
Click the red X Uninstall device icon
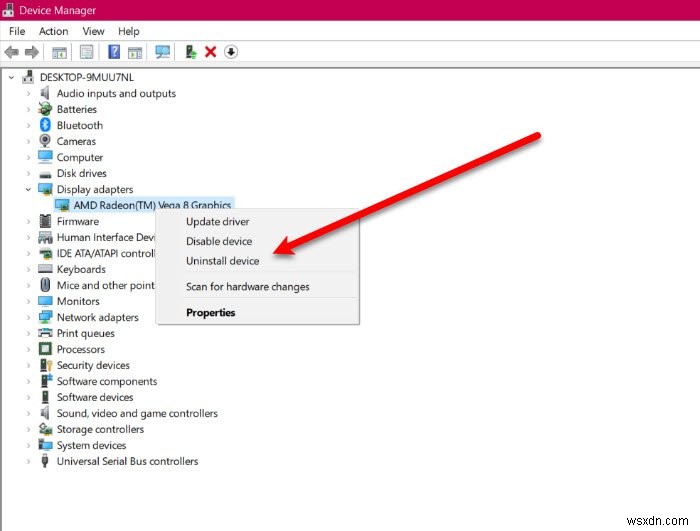[210, 52]
